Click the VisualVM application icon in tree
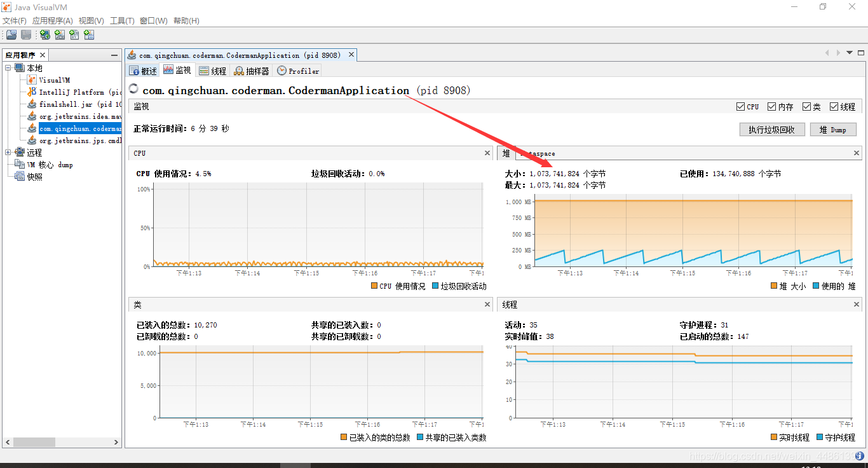This screenshot has height=468, width=868. tap(32, 80)
